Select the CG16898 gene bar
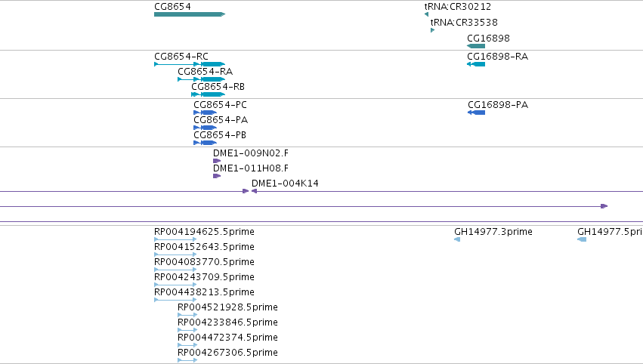 coord(476,46)
